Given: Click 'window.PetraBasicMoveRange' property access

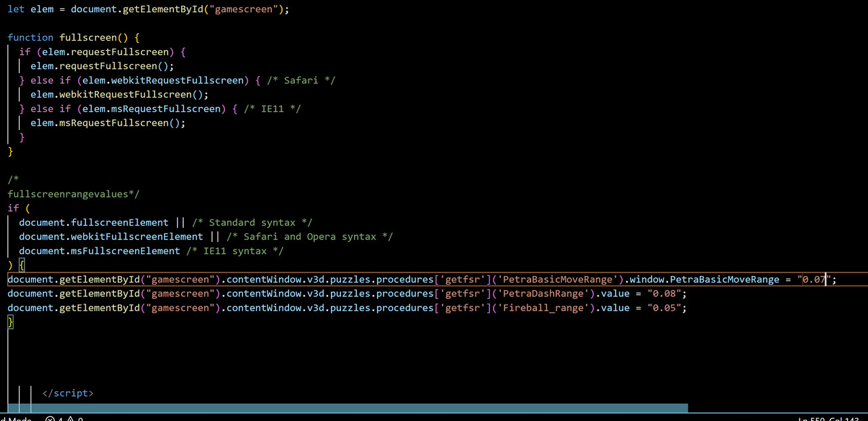Looking at the screenshot, I should (x=705, y=279).
